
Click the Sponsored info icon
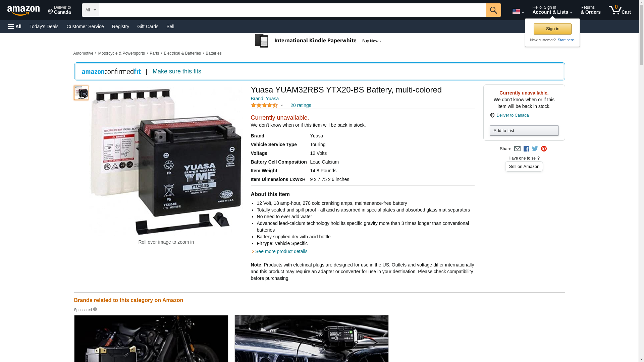point(95,309)
